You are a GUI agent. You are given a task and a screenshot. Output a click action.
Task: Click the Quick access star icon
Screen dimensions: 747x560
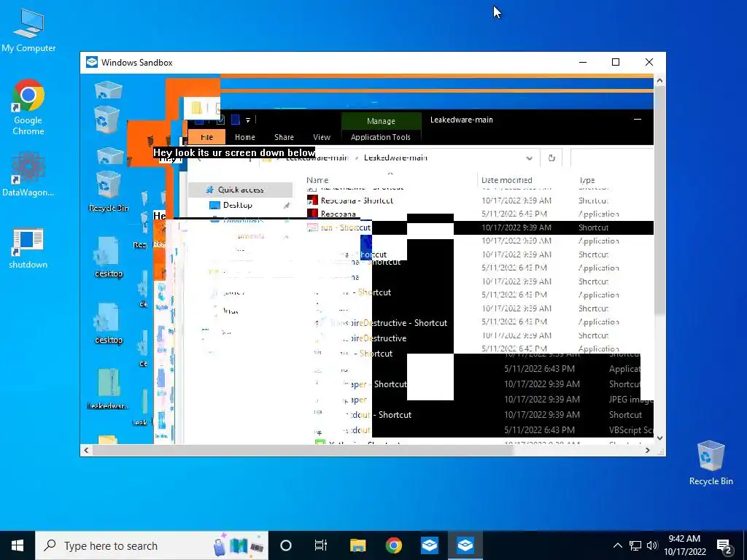(x=209, y=190)
